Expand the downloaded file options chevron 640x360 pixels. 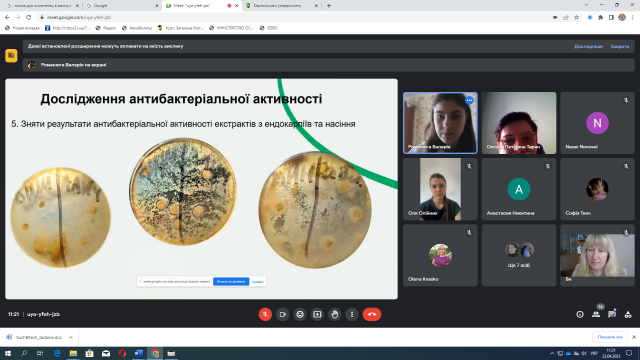coord(71,337)
